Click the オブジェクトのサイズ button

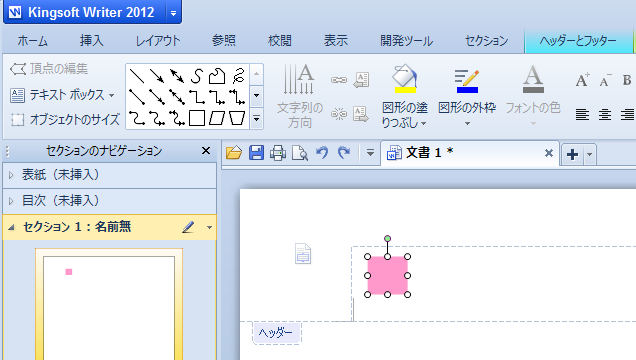coord(65,120)
